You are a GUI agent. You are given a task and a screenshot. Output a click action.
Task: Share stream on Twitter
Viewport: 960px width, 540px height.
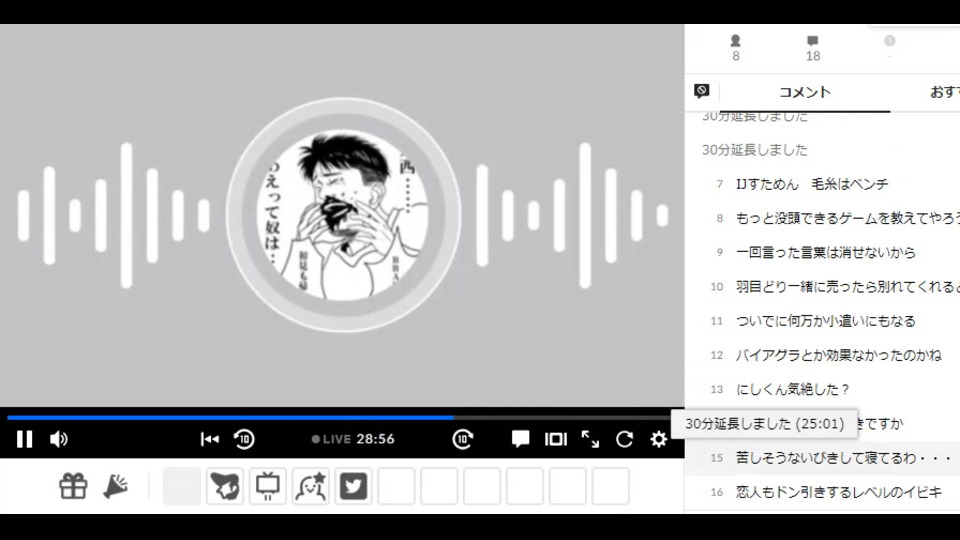(x=353, y=486)
